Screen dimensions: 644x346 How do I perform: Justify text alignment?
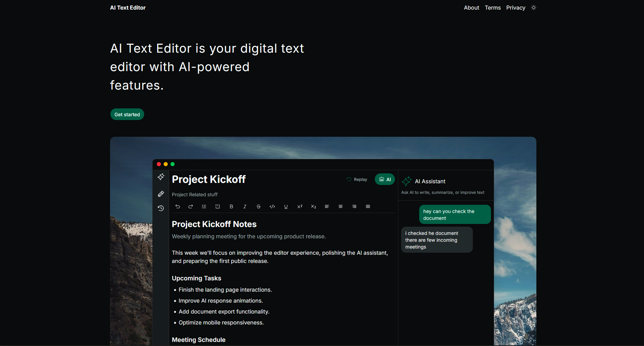pos(368,207)
